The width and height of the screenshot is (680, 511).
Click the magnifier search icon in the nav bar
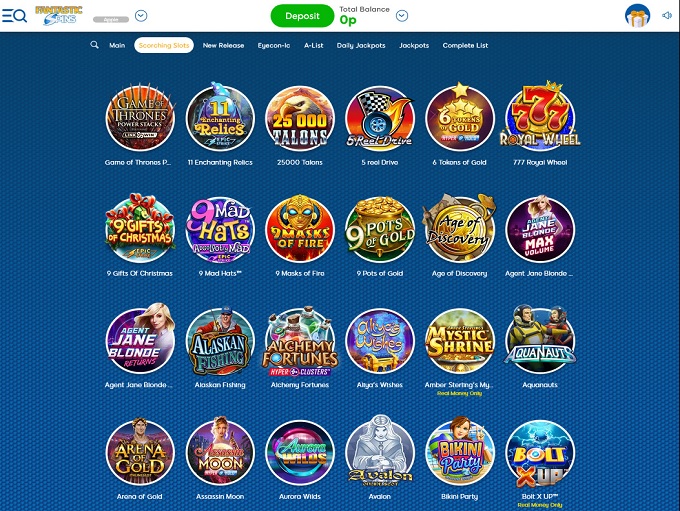point(94,45)
